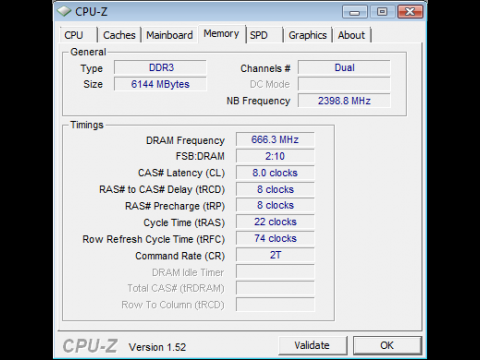480x360 pixels.
Task: Select the Memory tab
Action: [222, 34]
